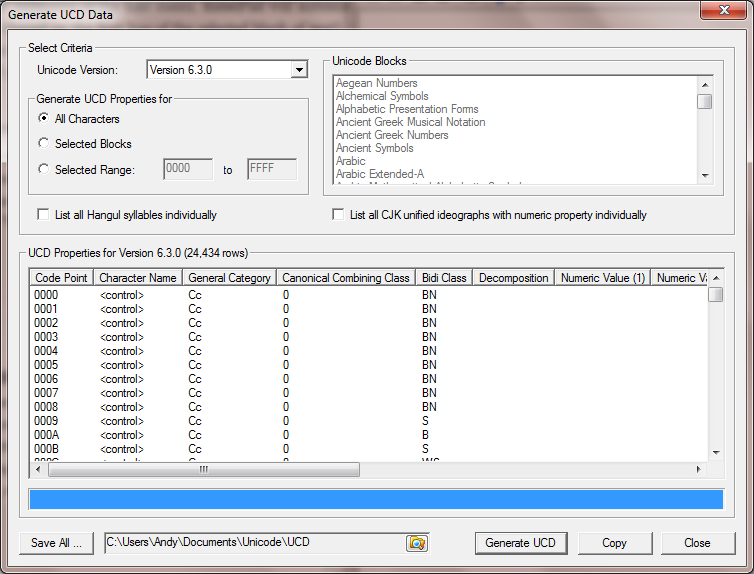754x574 pixels.
Task: Click the Cc category cell in row 0002
Action: tap(195, 323)
